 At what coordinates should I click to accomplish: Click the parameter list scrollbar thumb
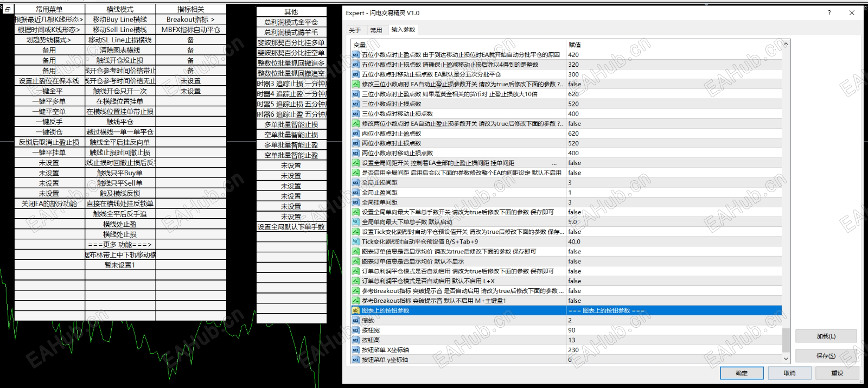(786, 341)
